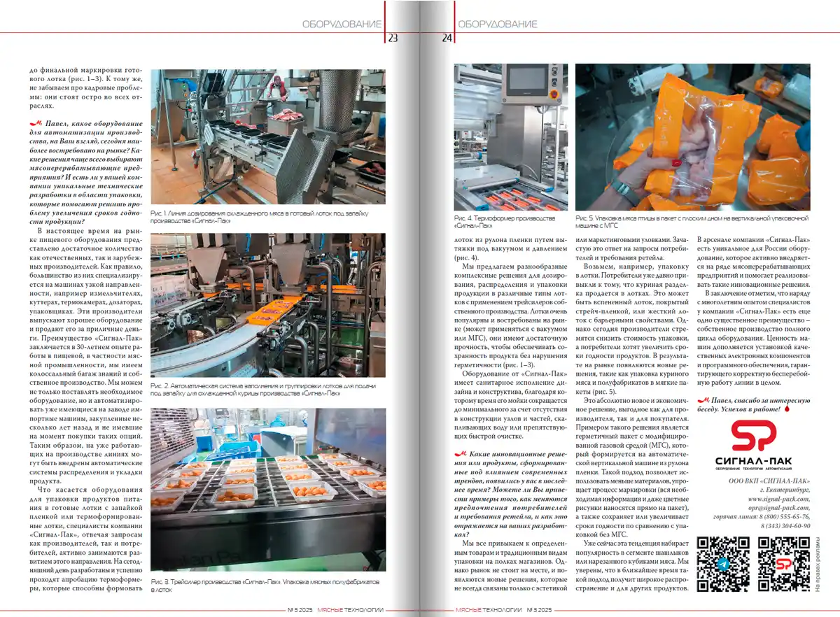Click the 'ОБОРУДОВАНИЕ' header on page 24
This screenshot has height=617, width=840.
(498, 24)
